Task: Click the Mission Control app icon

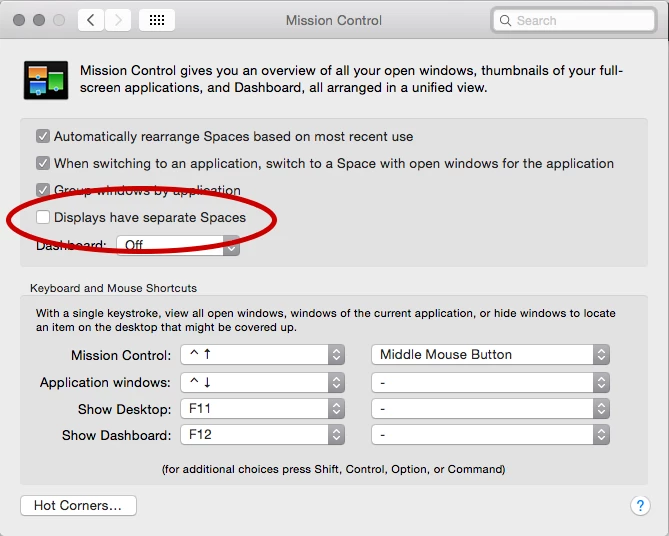Action: click(x=46, y=80)
